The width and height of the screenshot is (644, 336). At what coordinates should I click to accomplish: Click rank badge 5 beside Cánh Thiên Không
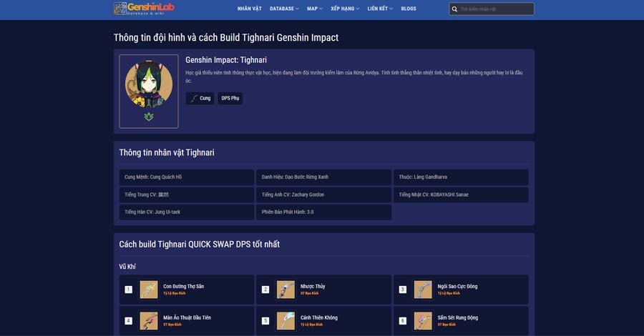(x=265, y=321)
